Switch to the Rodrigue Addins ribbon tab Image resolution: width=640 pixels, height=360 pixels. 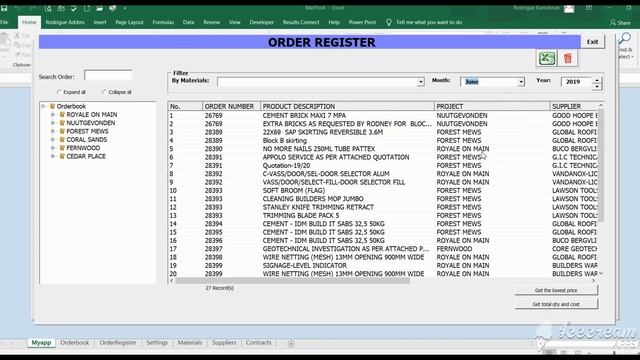tap(65, 22)
